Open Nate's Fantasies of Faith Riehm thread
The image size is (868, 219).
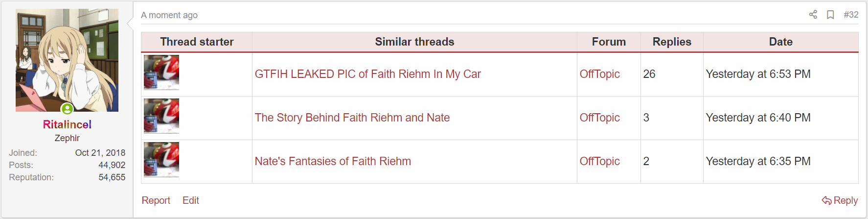point(333,161)
